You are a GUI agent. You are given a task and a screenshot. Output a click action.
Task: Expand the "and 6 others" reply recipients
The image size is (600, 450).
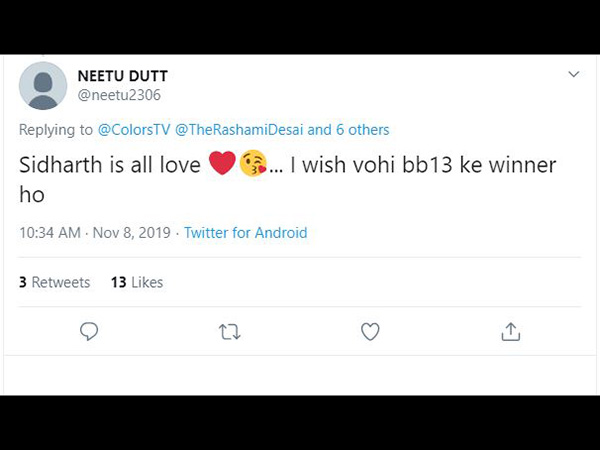[348, 130]
